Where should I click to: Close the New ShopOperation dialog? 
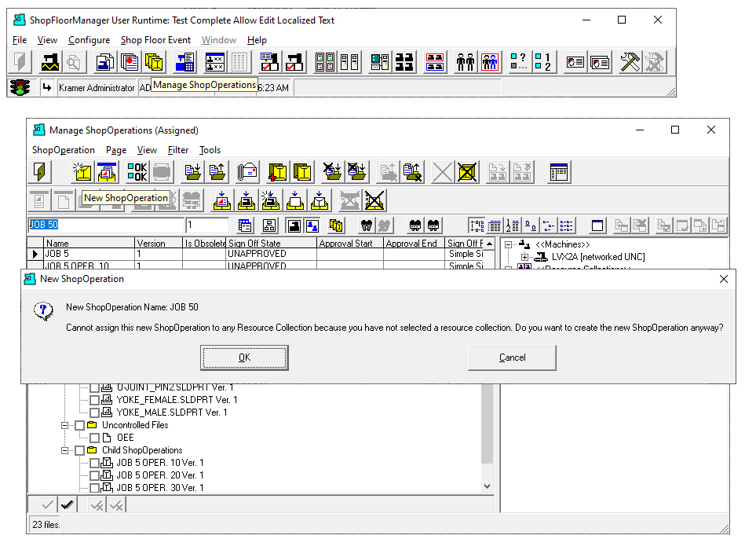point(723,279)
